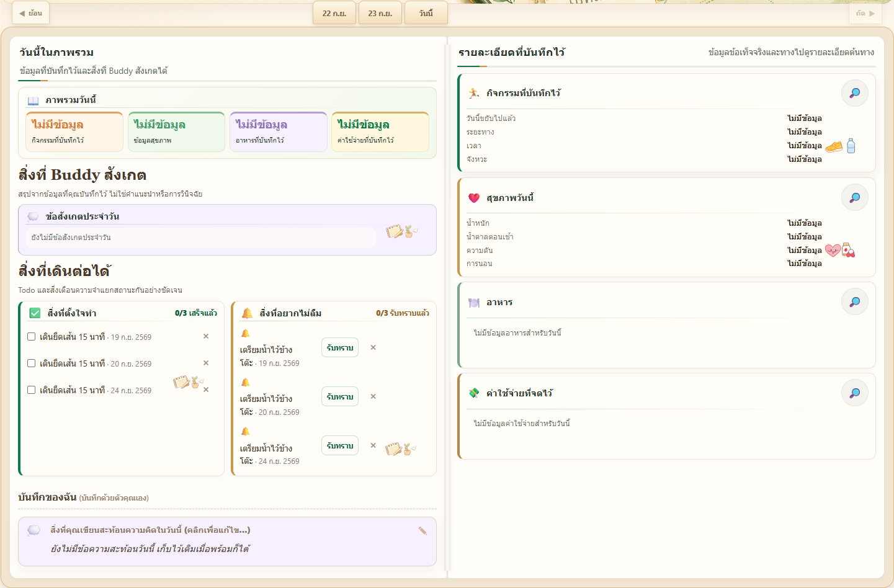Remove todo เดินยืดเส้น 15 นาที dated 20 ก.ย. 2569

click(206, 363)
